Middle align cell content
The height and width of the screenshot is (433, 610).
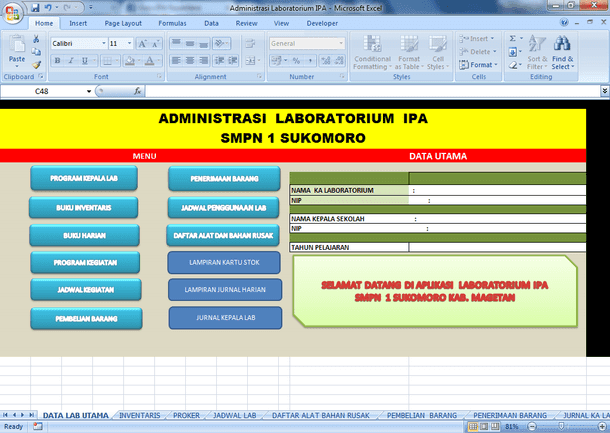(x=190, y=44)
